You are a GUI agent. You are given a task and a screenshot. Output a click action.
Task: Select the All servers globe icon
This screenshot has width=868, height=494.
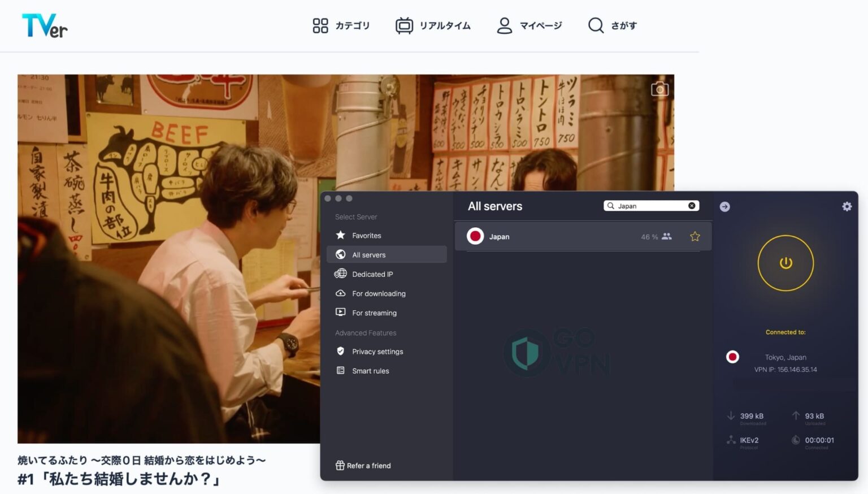tap(340, 254)
